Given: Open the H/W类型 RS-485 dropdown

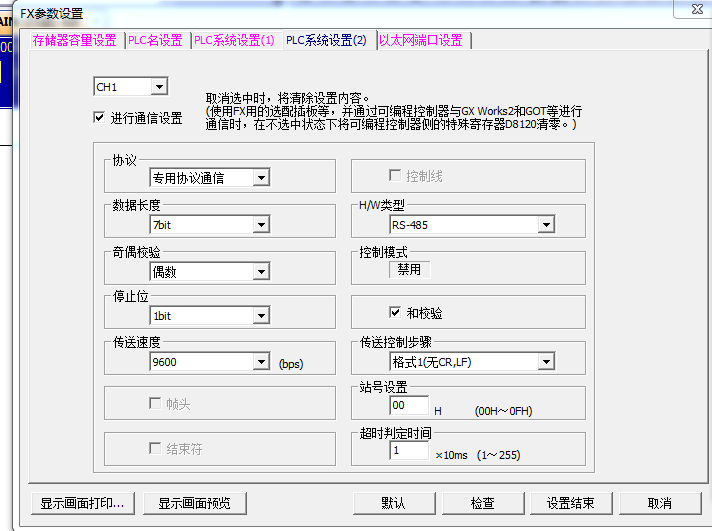Looking at the screenshot, I should click(x=545, y=225).
